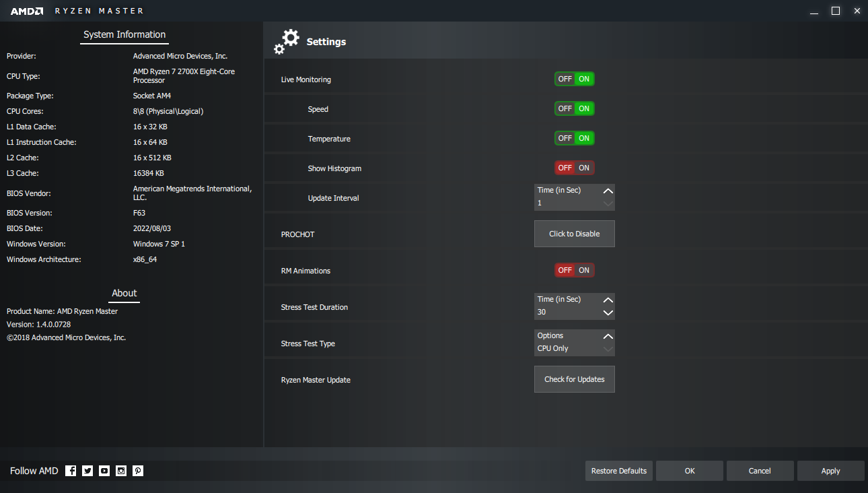Screen dimensions: 868x493
Task: Click the L3 Cache value 16384 KB
Action: click(x=149, y=173)
